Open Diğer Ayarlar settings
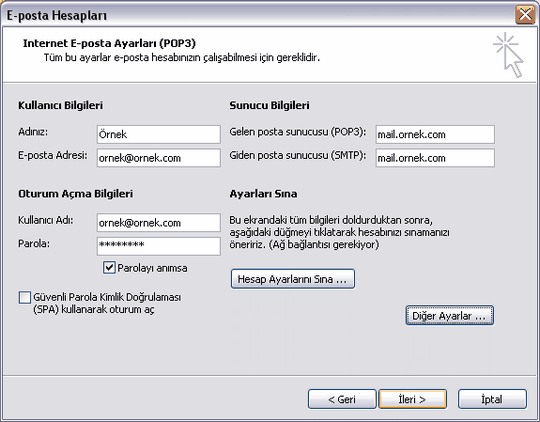540x422 pixels. 449,315
